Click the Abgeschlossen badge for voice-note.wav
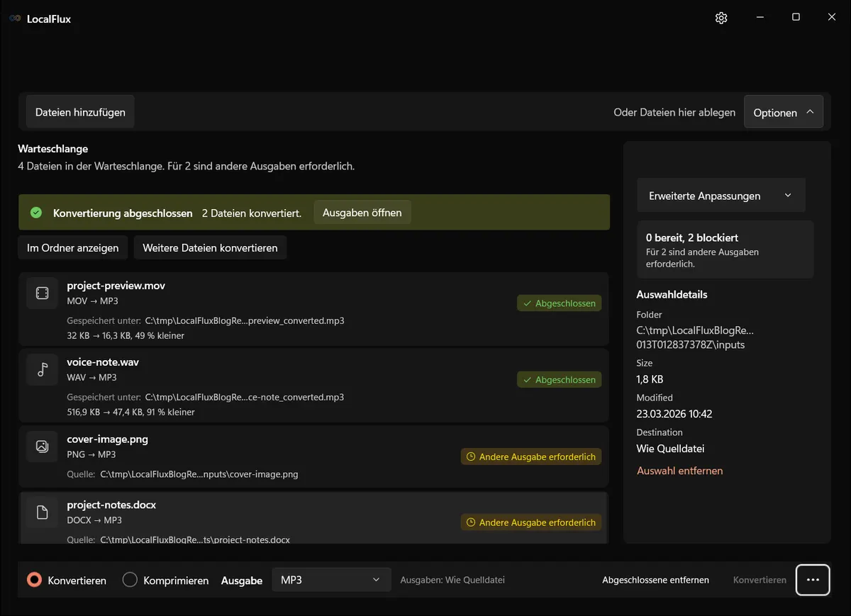This screenshot has height=616, width=851. coord(560,380)
